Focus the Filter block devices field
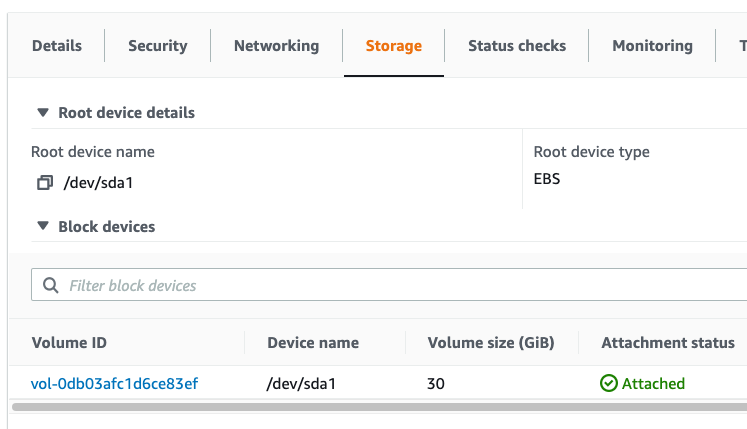This screenshot has height=429, width=747. (x=400, y=286)
